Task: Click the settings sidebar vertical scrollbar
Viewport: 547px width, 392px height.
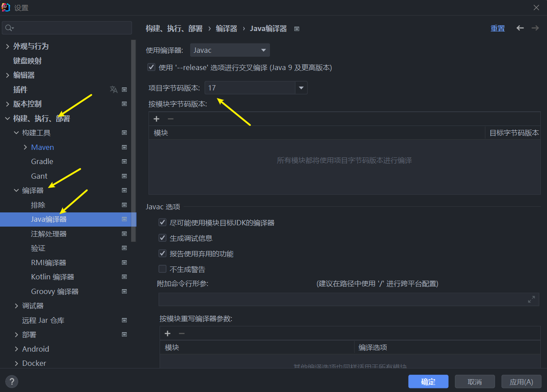Action: (133, 133)
